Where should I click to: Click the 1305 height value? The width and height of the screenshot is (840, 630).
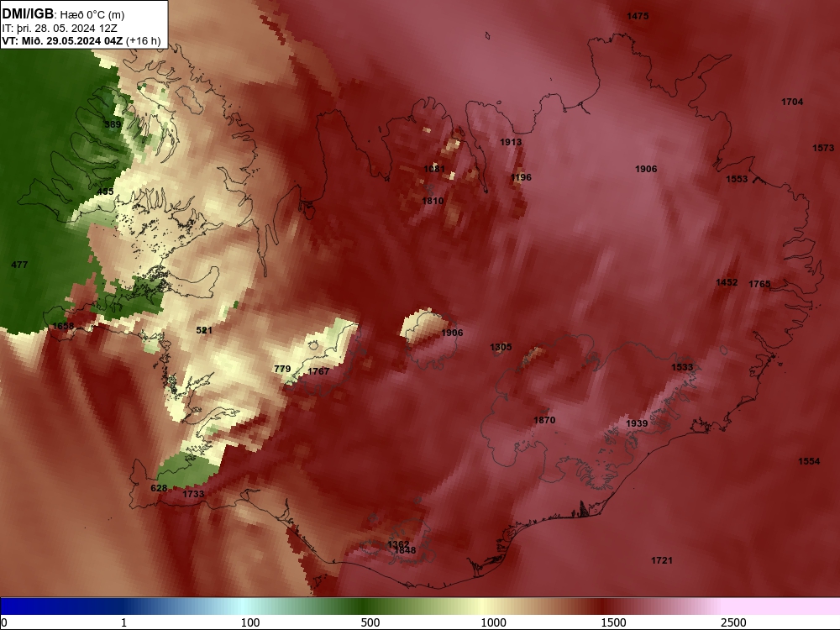click(x=501, y=347)
